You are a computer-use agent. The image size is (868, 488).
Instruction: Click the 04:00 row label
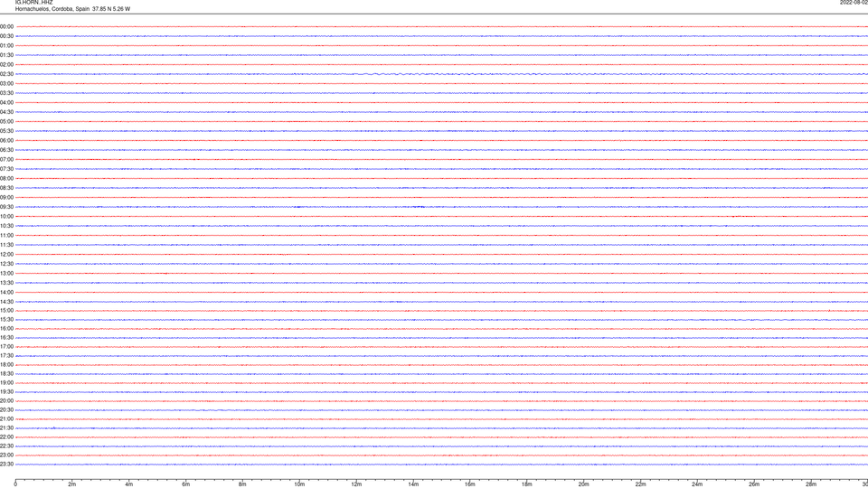[x=6, y=102]
